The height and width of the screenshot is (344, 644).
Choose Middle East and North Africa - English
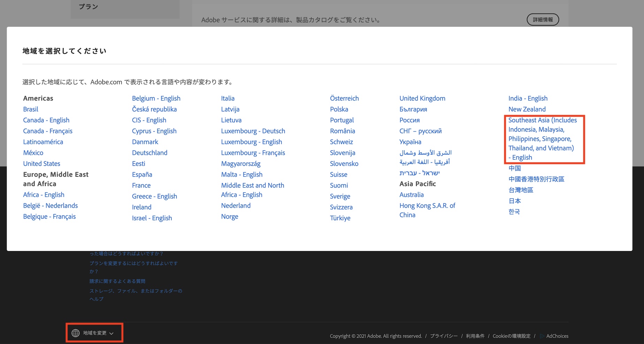tap(253, 190)
